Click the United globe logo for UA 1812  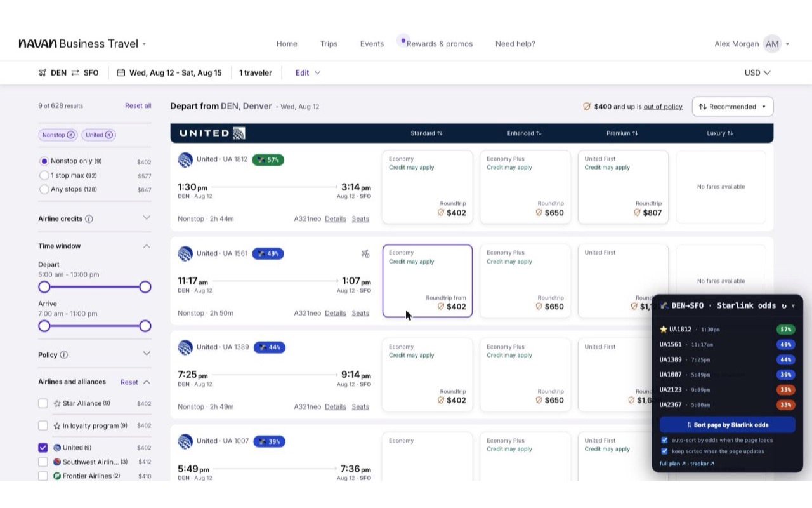185,160
